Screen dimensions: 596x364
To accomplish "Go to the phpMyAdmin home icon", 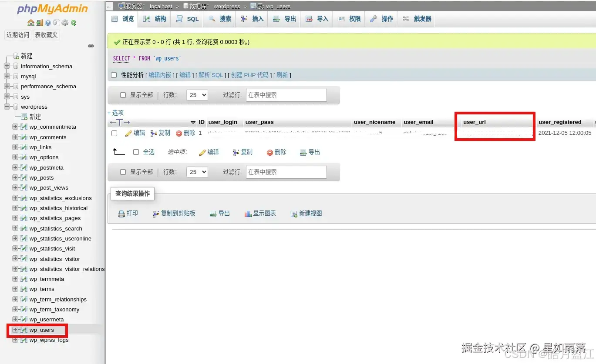I will (x=30, y=23).
